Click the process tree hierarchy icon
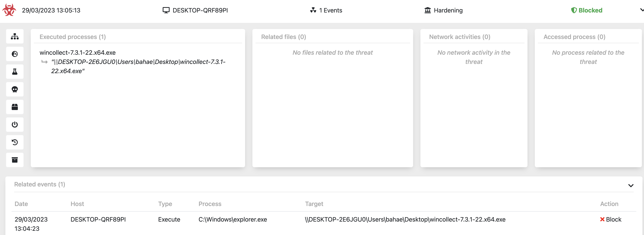 [15, 36]
